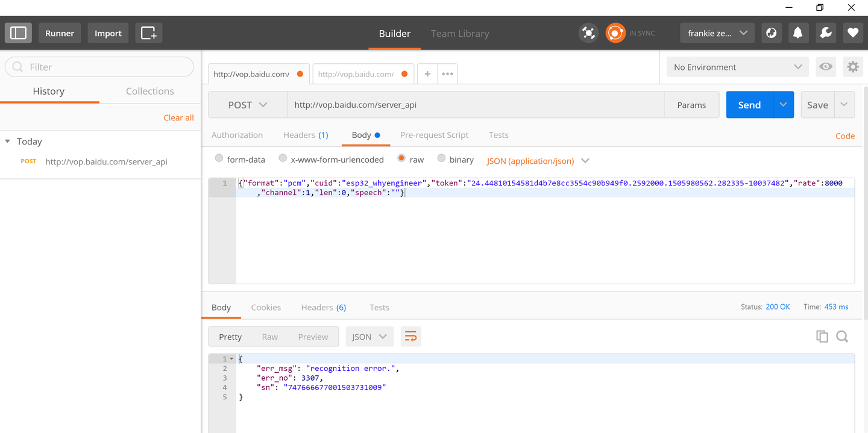Click the blue Send button
The width and height of the screenshot is (868, 433).
pyautogui.click(x=749, y=105)
